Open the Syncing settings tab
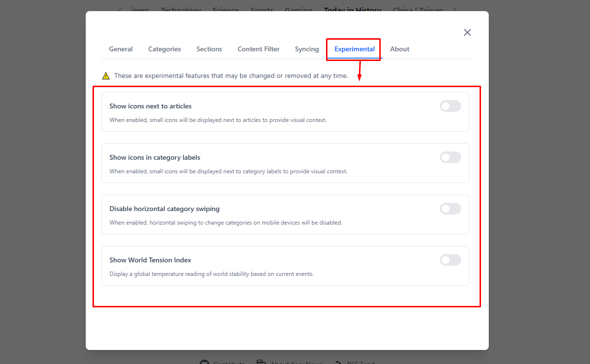590x364 pixels. pos(307,49)
